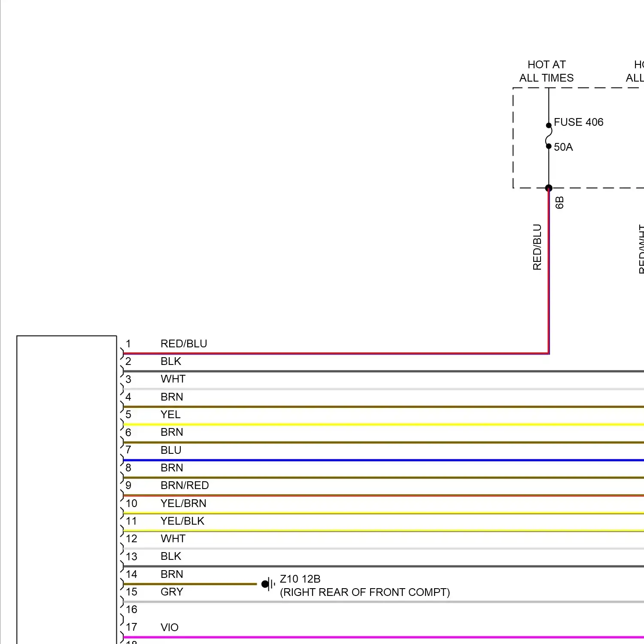Screen dimensions: 644x644
Task: Click the WHT label at pin 3
Action: (x=173, y=379)
